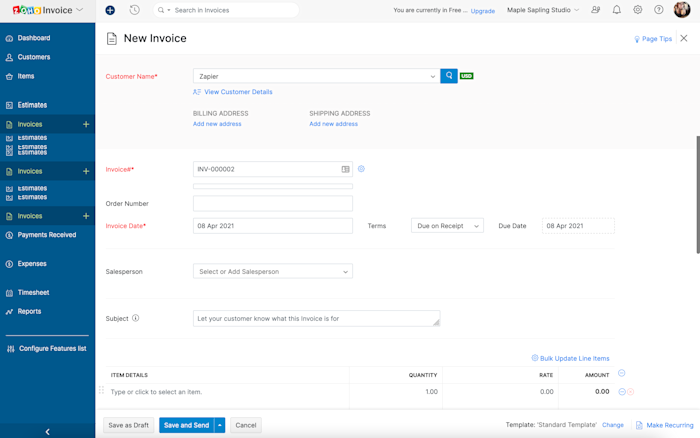
Task: Go to Dashboard in the sidebar
Action: (34, 38)
